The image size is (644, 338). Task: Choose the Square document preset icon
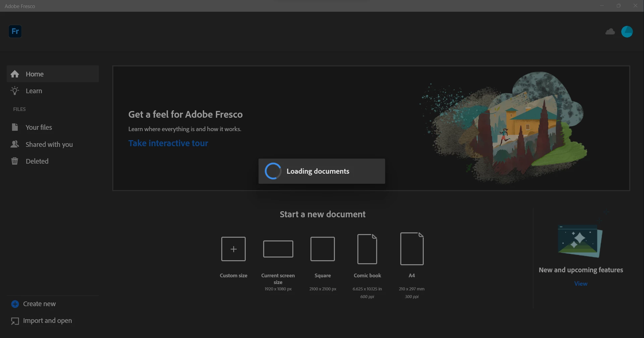323,249
